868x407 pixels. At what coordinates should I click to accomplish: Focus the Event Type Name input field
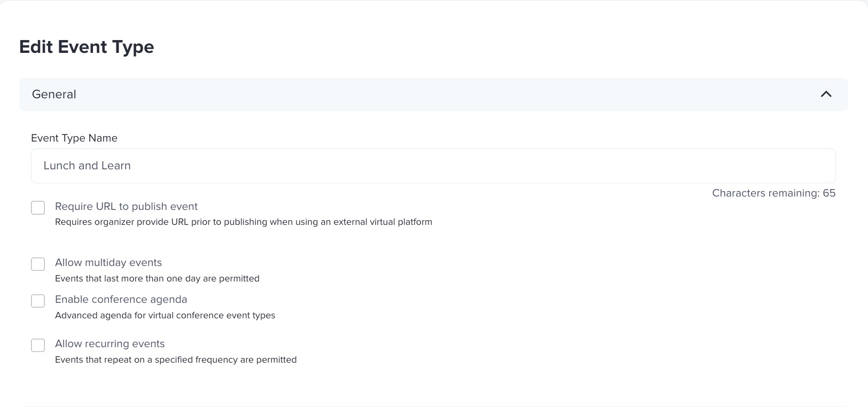(433, 166)
